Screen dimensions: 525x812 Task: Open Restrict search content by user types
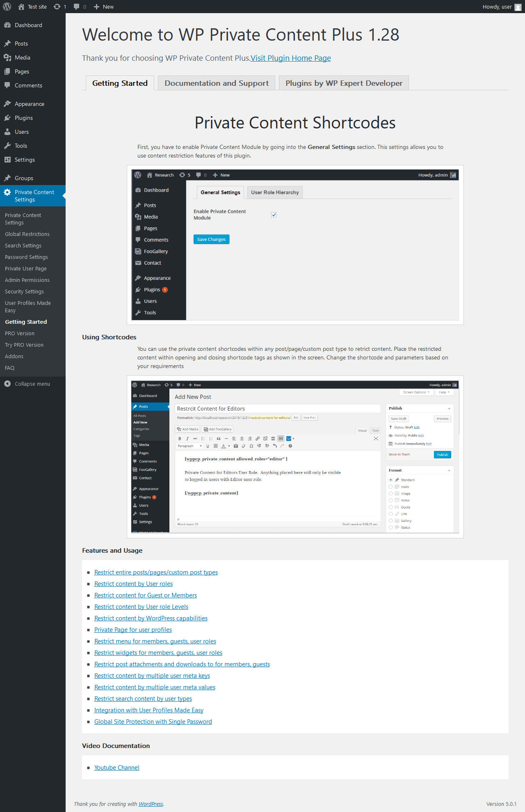click(143, 698)
